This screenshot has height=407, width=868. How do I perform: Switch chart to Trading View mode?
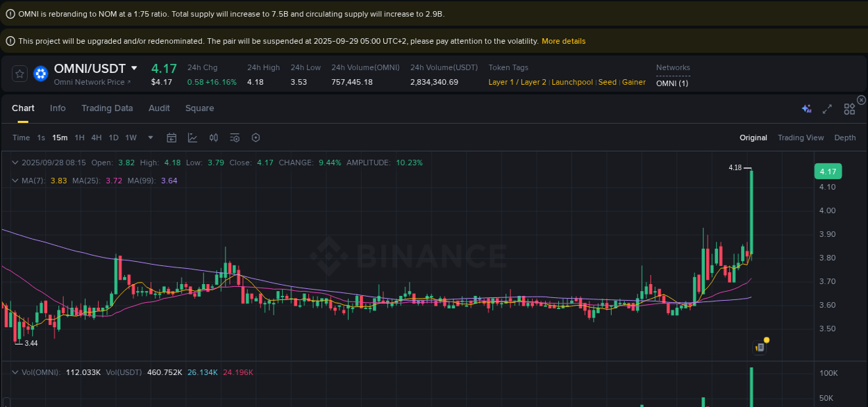pos(801,138)
